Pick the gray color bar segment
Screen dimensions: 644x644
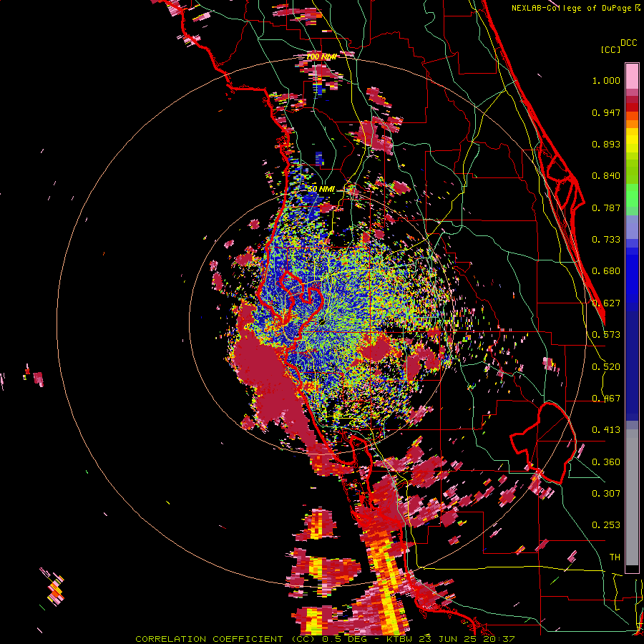click(x=632, y=497)
